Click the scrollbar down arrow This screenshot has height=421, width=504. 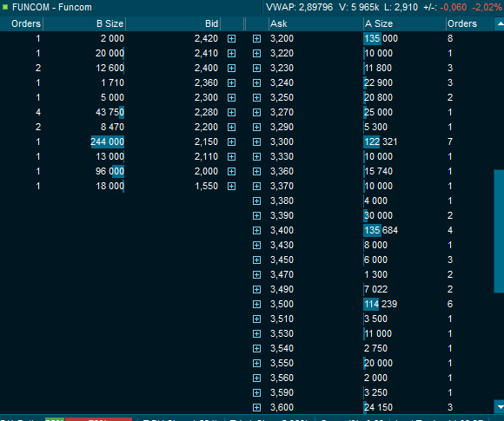pos(499,406)
